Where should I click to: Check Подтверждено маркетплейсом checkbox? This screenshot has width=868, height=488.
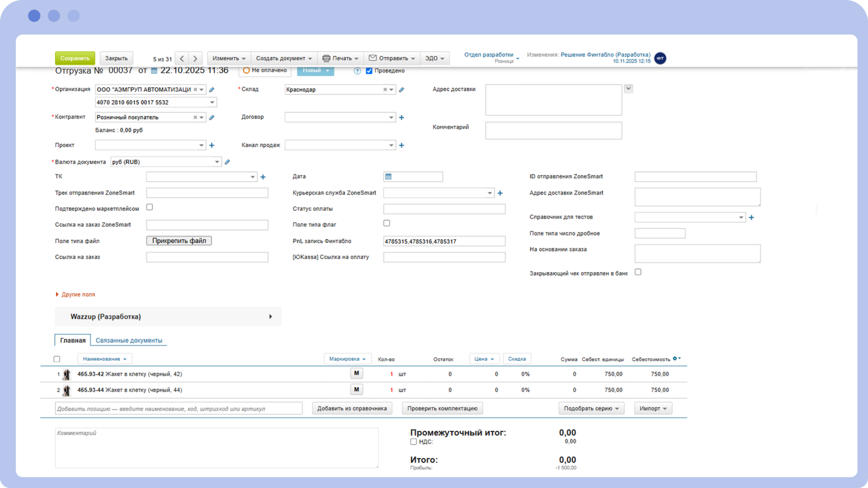tap(150, 207)
